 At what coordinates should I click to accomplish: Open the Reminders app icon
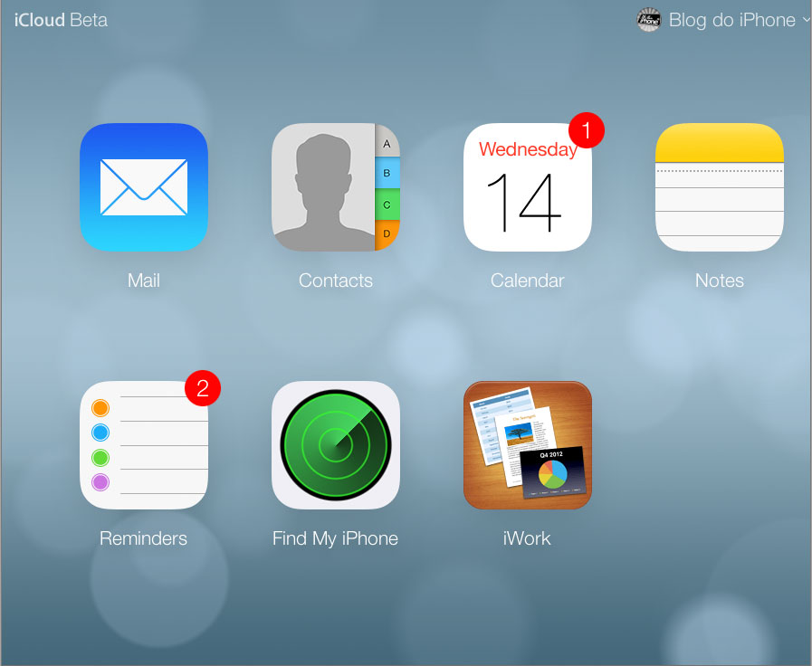(144, 445)
